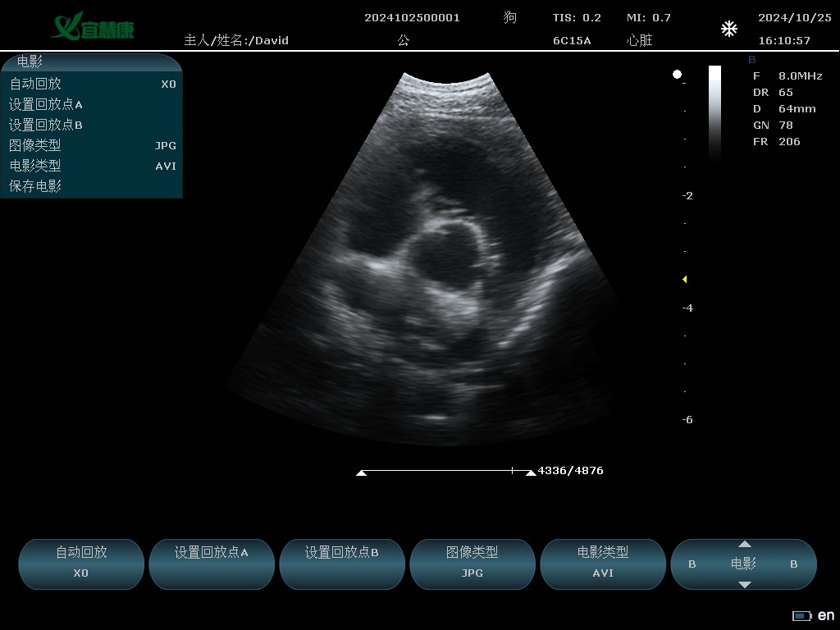Click the yellow focus triangle on depth scale
Viewport: 840px width, 630px height.
pos(684,280)
